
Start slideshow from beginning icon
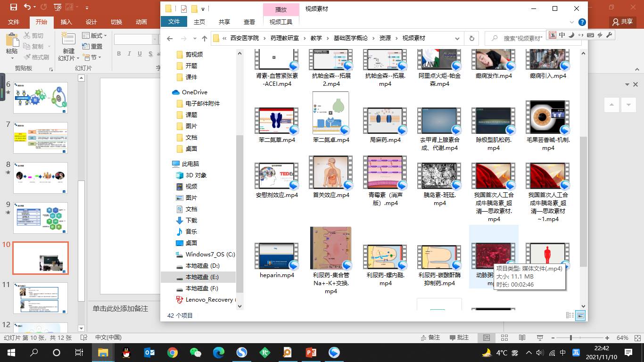coord(58,8)
